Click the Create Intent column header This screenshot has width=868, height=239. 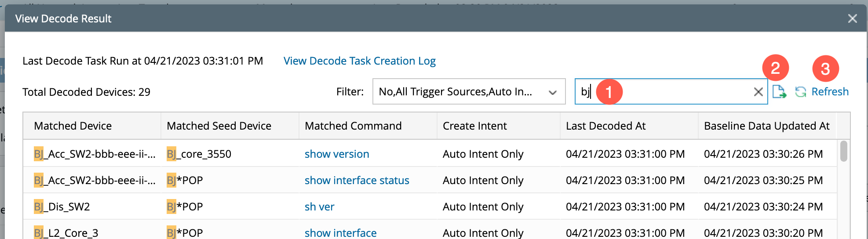pyautogui.click(x=474, y=126)
